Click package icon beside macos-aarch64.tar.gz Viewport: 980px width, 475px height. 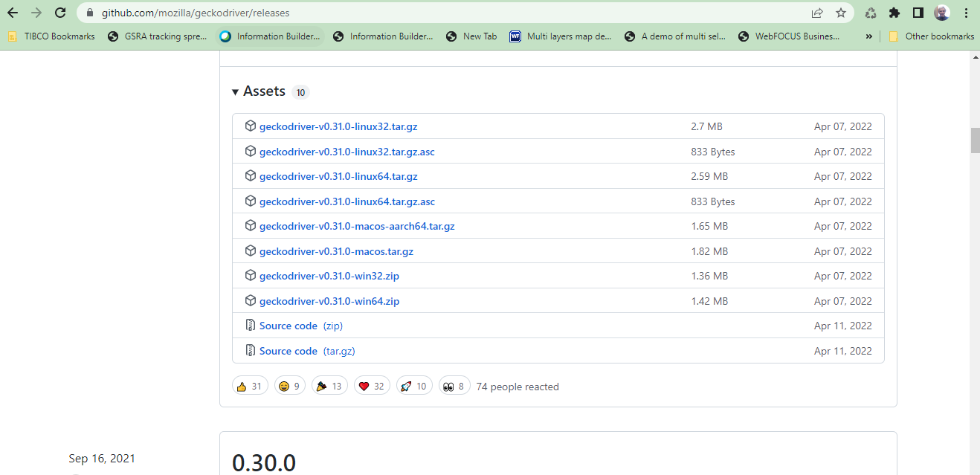click(251, 226)
